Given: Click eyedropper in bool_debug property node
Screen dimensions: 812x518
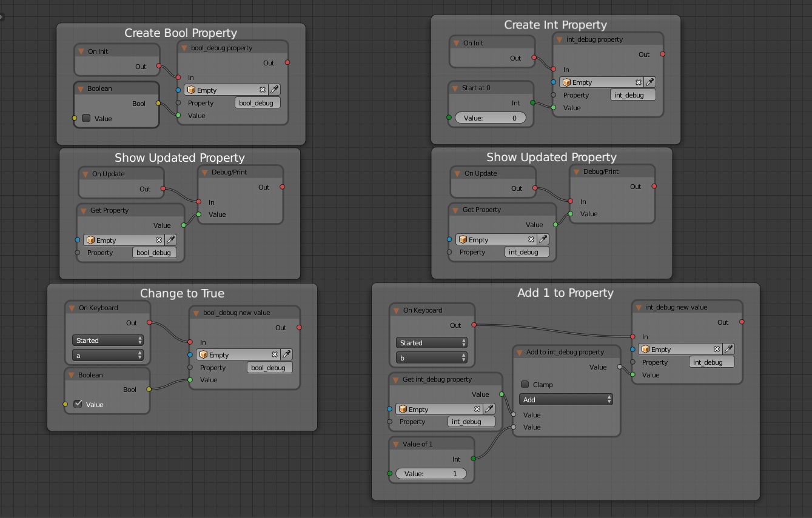Looking at the screenshot, I should point(274,90).
